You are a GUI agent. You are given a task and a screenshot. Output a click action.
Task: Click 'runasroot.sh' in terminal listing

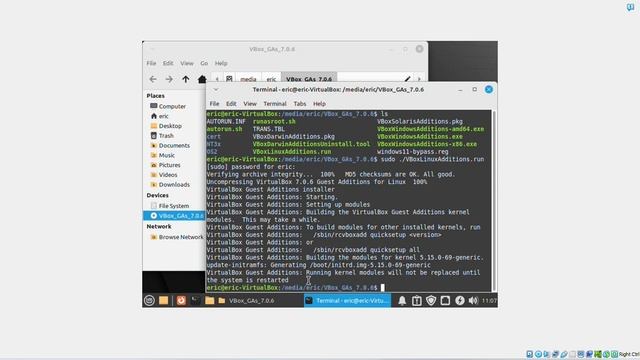[x=274, y=121]
